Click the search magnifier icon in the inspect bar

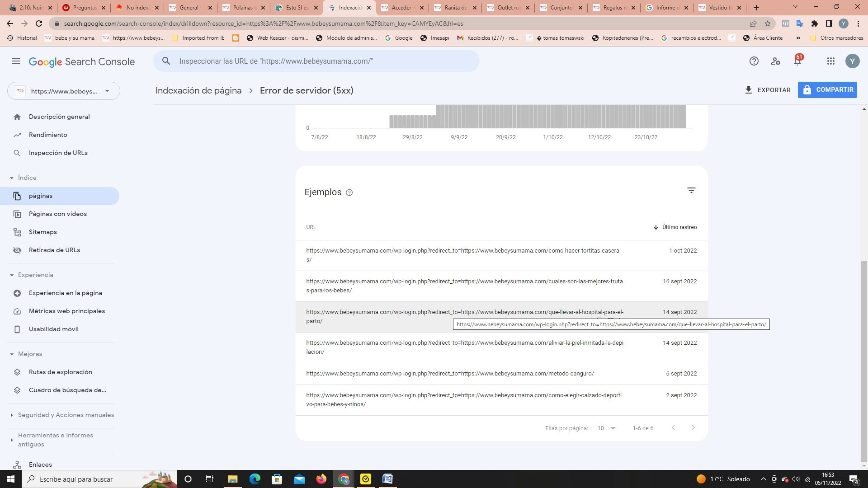166,61
